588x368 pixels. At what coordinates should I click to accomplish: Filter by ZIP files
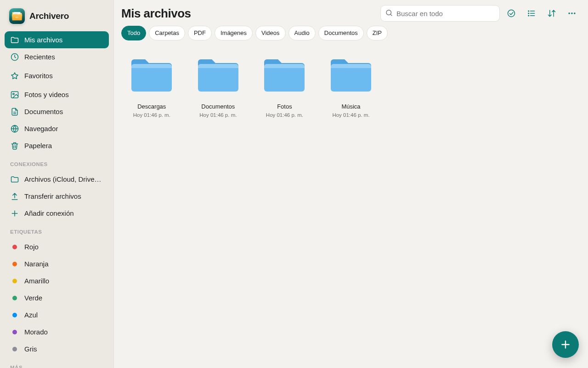pos(377,33)
